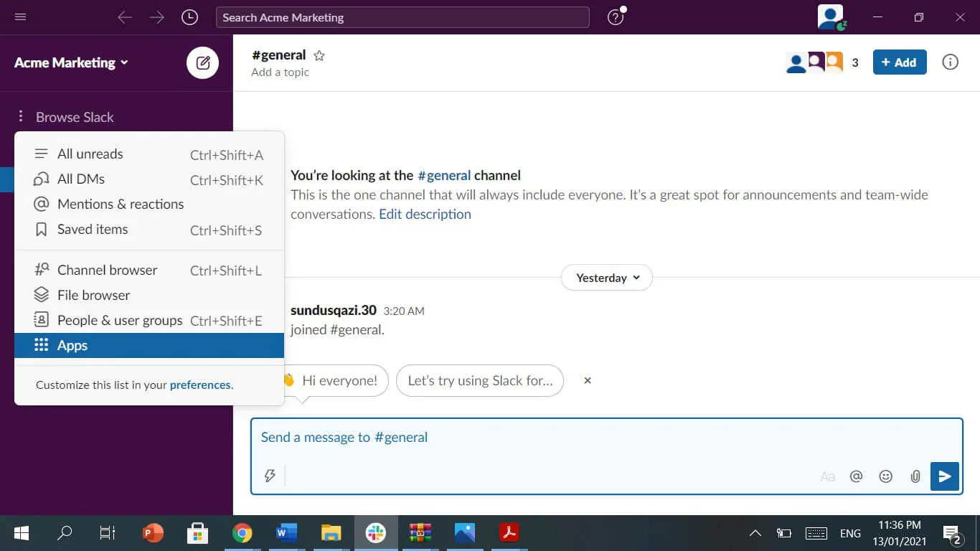This screenshot has width=980, height=551.
Task: Open Windows taskbar search
Action: click(65, 533)
